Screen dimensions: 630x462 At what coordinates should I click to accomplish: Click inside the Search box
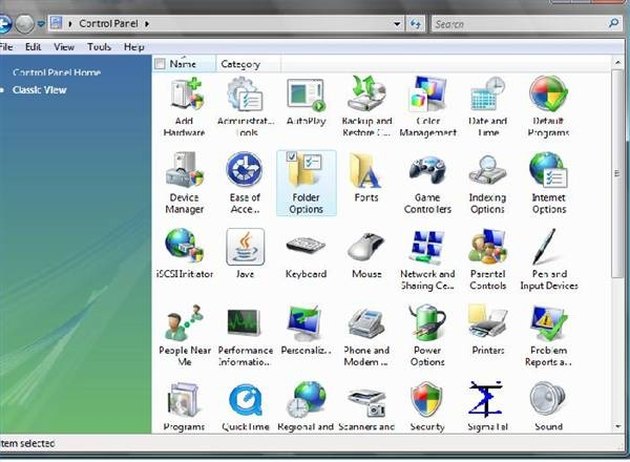point(519,24)
